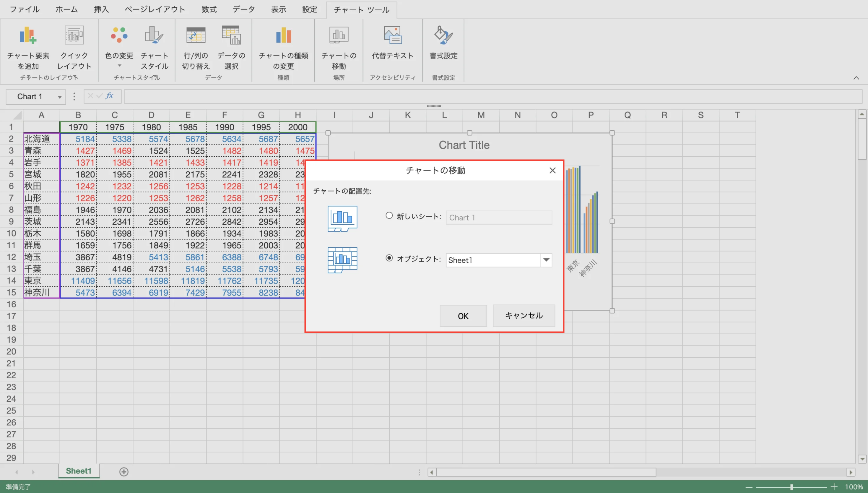The height and width of the screenshot is (493, 868).
Task: Select the オブジェクト radio button
Action: coord(389,258)
